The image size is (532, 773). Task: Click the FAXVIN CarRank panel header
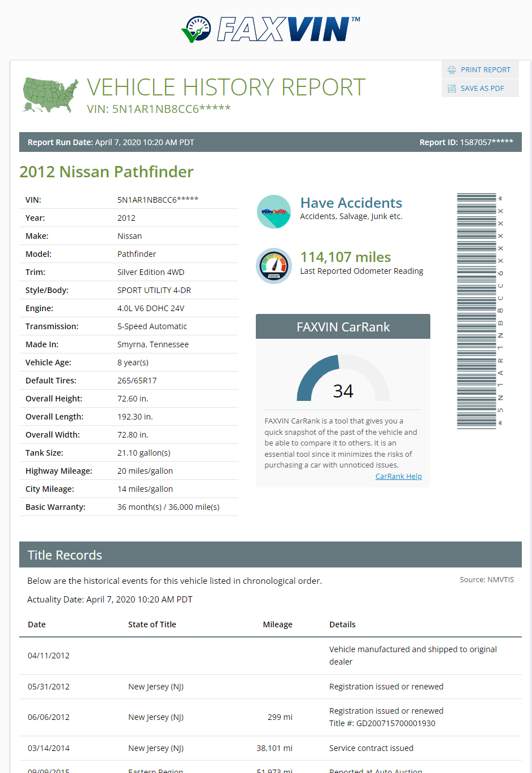click(x=343, y=327)
